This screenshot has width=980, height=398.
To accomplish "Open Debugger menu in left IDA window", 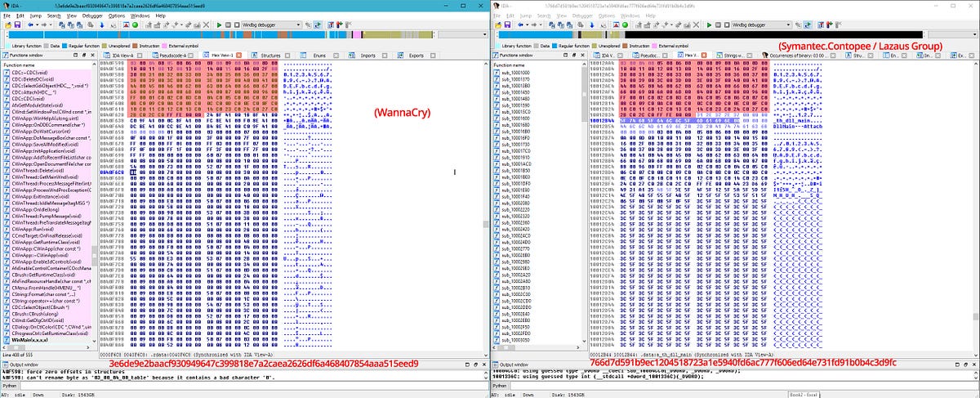I will tap(92, 16).
